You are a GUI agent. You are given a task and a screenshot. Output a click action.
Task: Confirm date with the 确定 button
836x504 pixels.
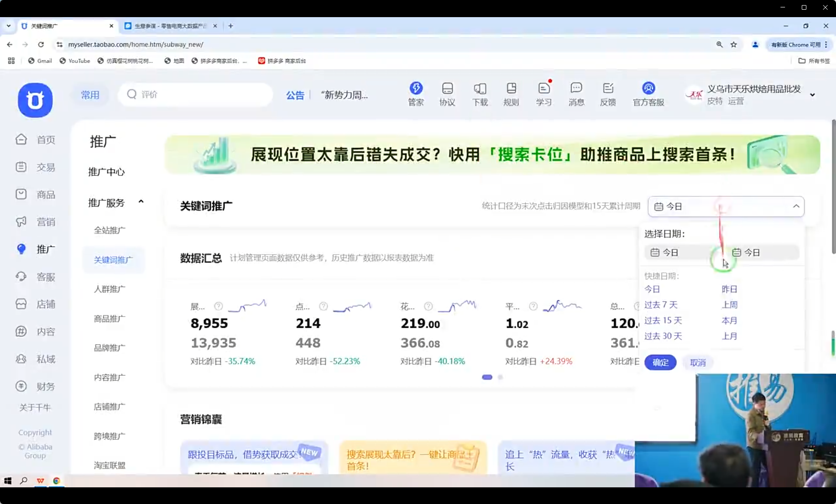pos(660,362)
